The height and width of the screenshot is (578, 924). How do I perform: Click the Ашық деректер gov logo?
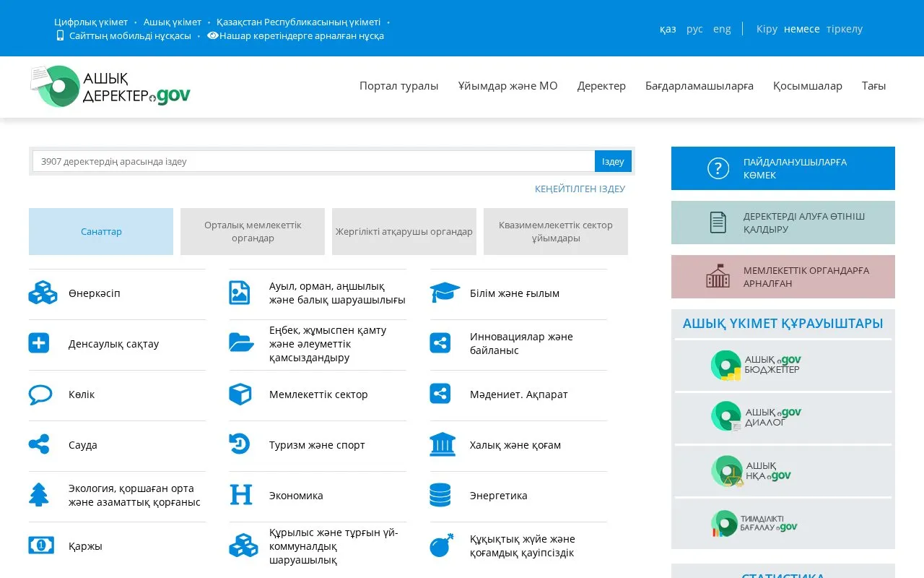[110, 86]
